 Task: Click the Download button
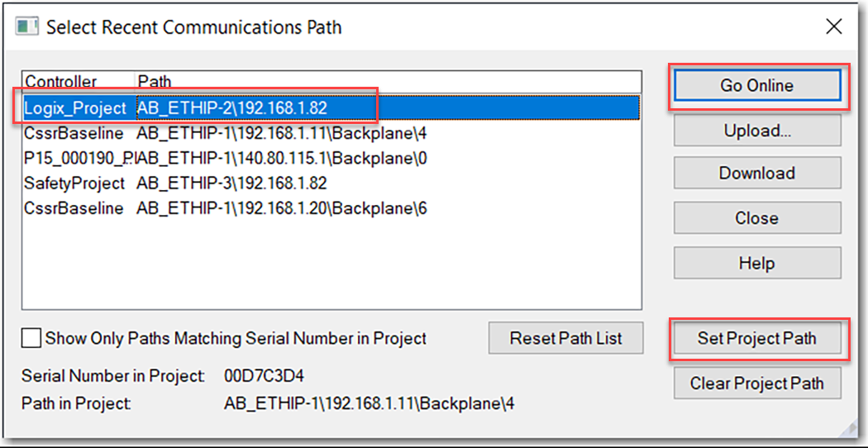click(756, 174)
